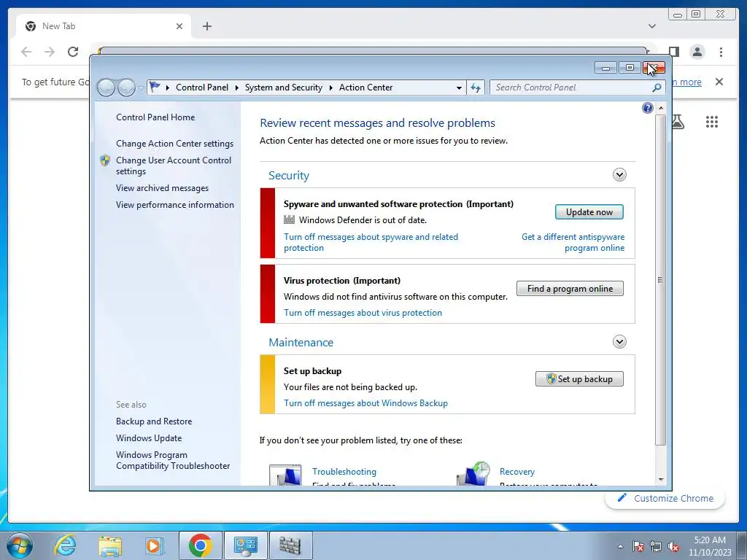Open Windows Update link
The image size is (747, 560).
coord(149,438)
